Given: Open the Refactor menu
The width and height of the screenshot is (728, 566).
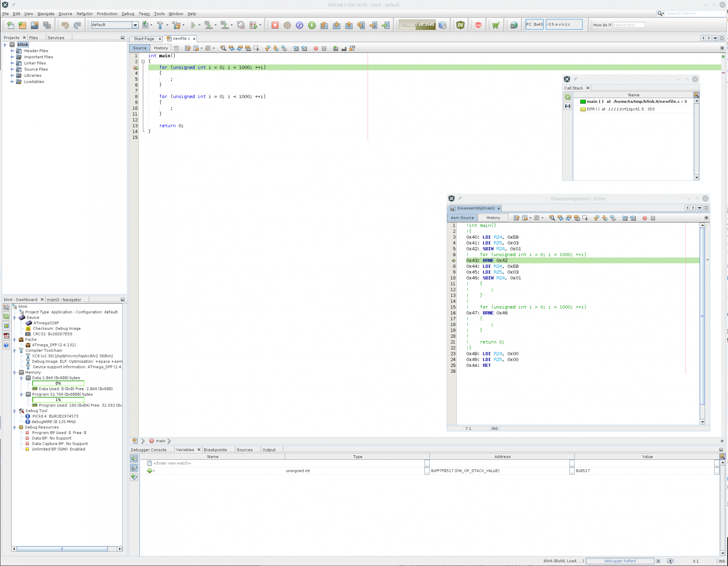Looking at the screenshot, I should click(x=85, y=14).
